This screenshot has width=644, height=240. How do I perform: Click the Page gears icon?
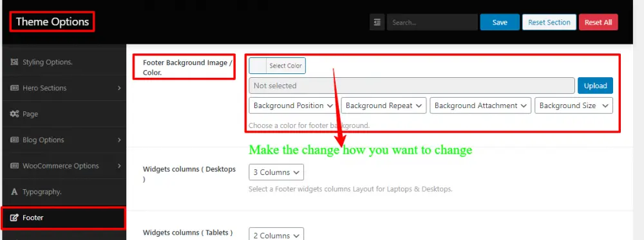(14, 114)
